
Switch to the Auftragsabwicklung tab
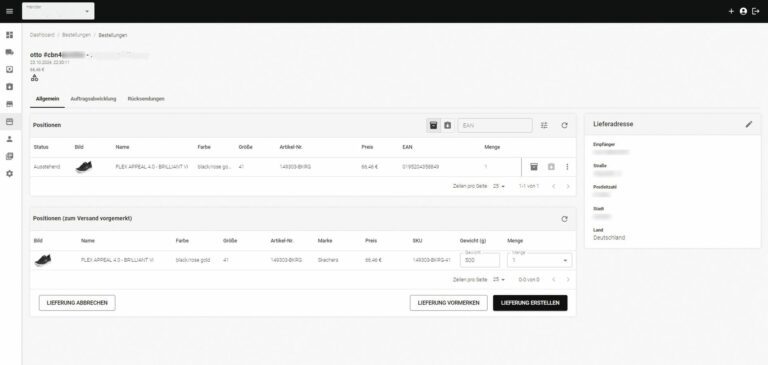tap(93, 98)
